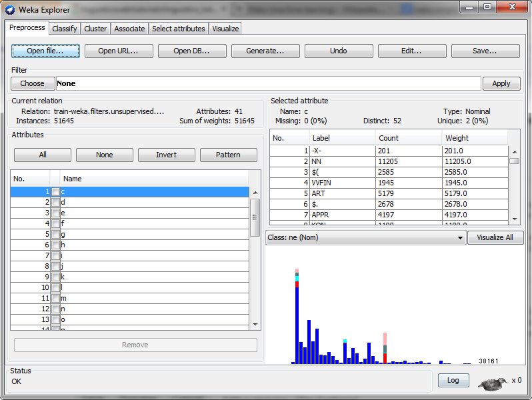Go to the Visualize tab

(x=225, y=29)
